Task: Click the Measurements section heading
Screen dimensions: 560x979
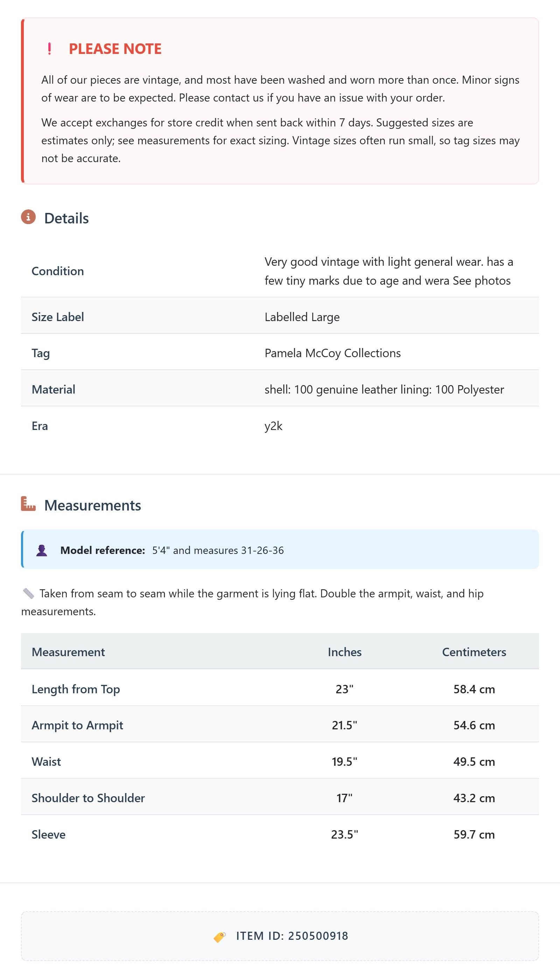Action: coord(93,505)
